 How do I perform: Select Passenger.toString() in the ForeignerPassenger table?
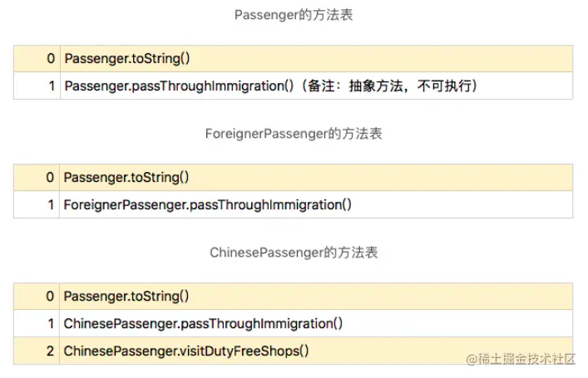[x=126, y=178]
